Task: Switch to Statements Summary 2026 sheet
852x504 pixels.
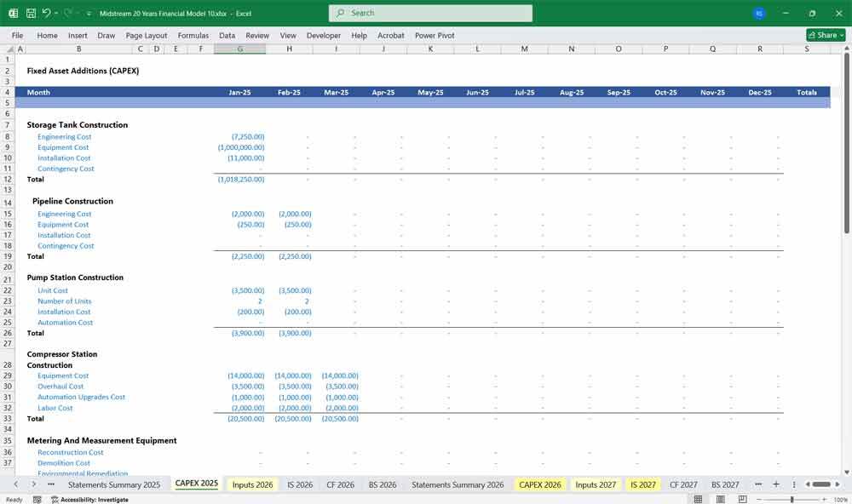Action: [x=458, y=484]
